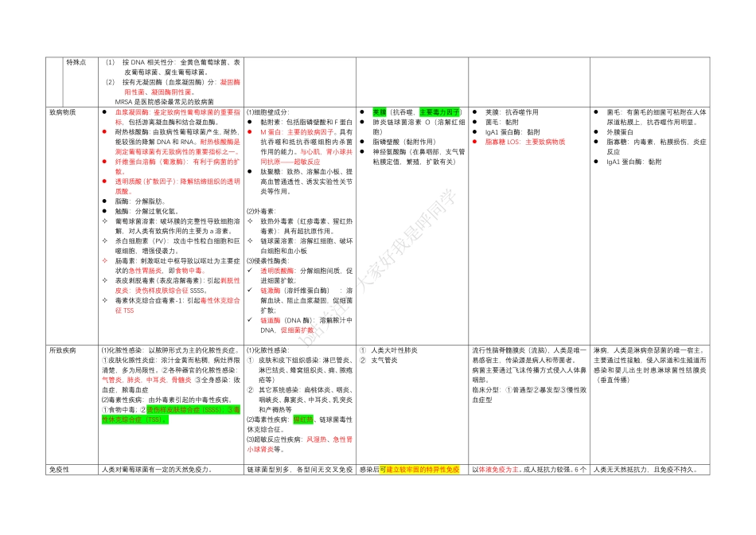Click the diamond bullet before 葡萄球菌溶素
This screenshot has height=535, width=756.
coord(104,221)
